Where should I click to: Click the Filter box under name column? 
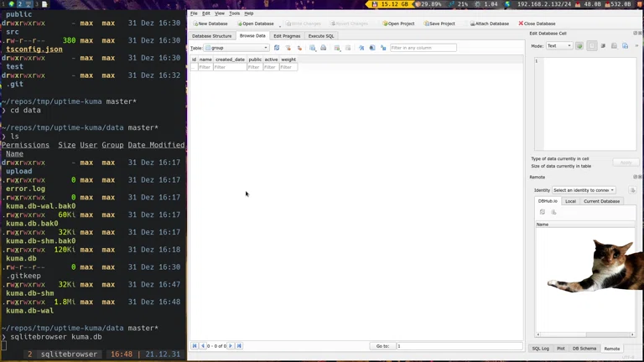coord(205,67)
